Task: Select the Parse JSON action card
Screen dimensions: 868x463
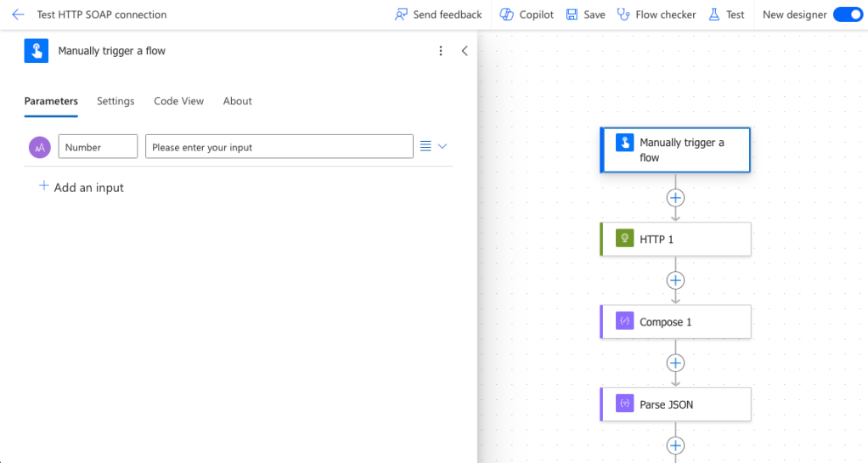Action: pos(676,404)
